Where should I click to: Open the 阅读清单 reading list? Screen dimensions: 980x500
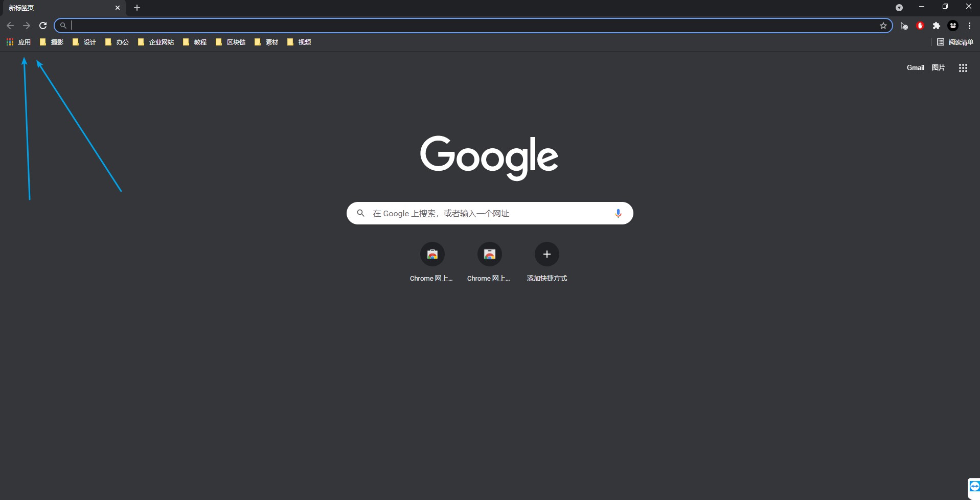tap(955, 42)
